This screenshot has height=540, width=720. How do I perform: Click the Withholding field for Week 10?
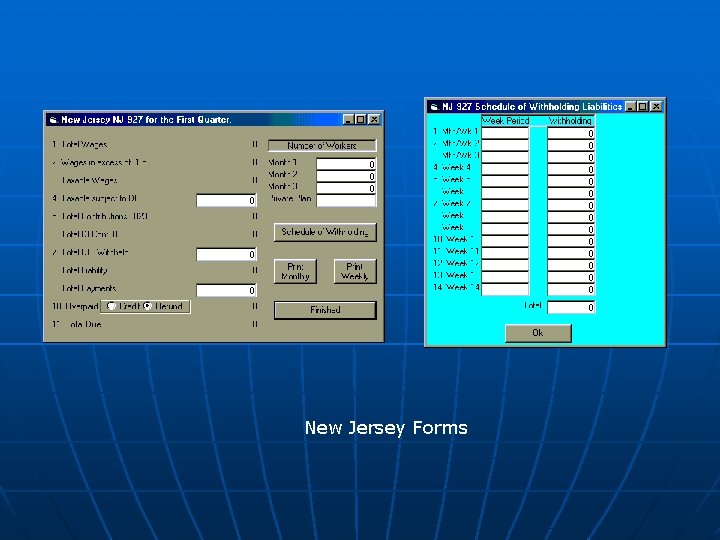coord(571,241)
